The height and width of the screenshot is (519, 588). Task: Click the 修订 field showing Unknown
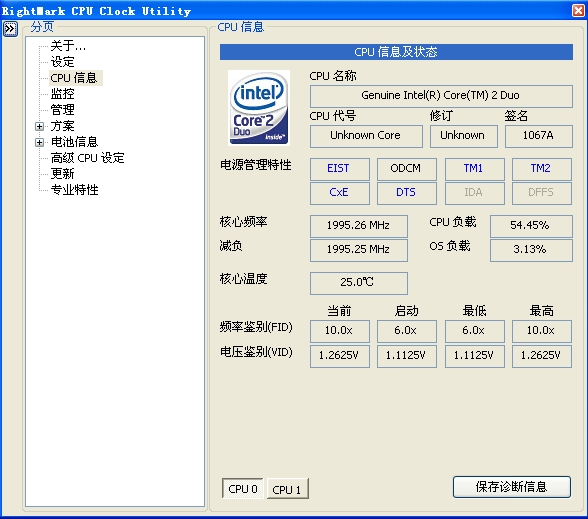click(464, 136)
